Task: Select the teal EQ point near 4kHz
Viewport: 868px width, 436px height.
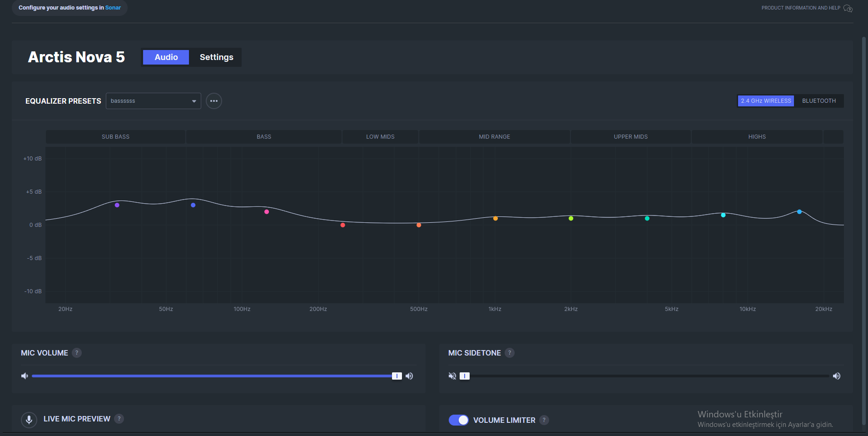Action: click(x=647, y=219)
